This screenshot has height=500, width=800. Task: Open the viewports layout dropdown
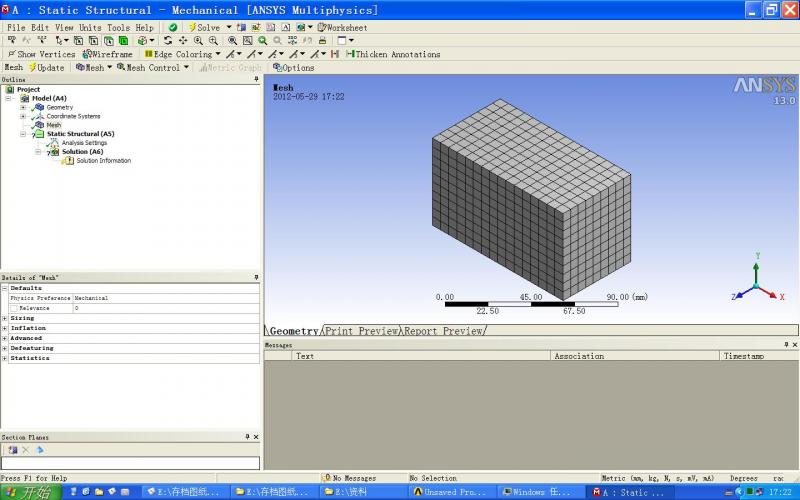pyautogui.click(x=351, y=40)
